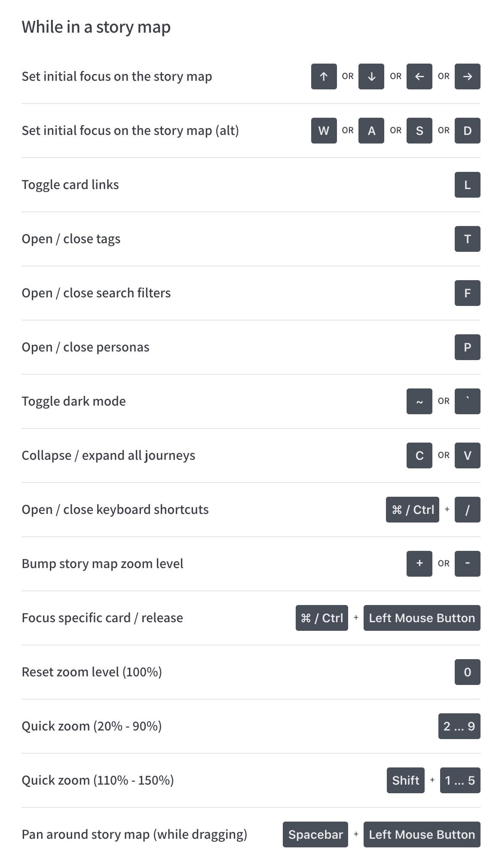The width and height of the screenshot is (502, 868).
Task: Click the F key for search filters
Action: click(x=467, y=293)
